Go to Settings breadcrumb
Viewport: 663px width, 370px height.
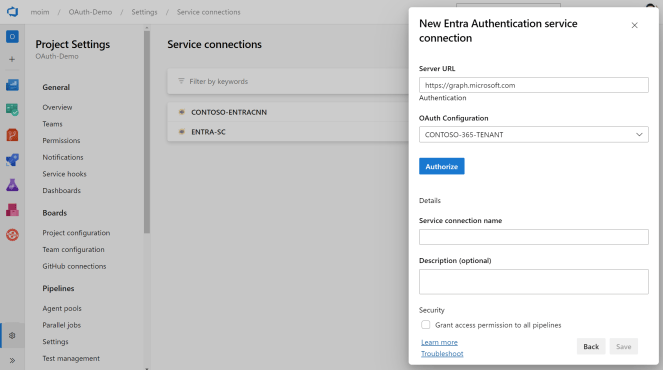(144, 12)
